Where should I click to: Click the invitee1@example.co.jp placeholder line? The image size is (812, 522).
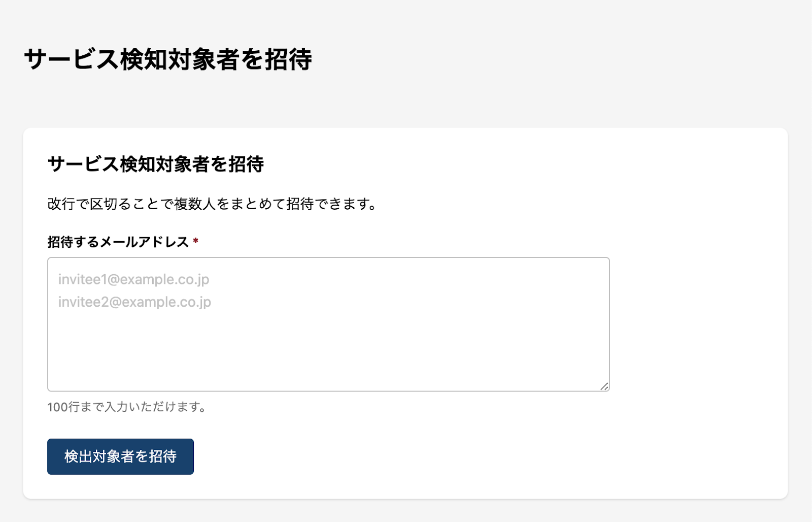[133, 279]
